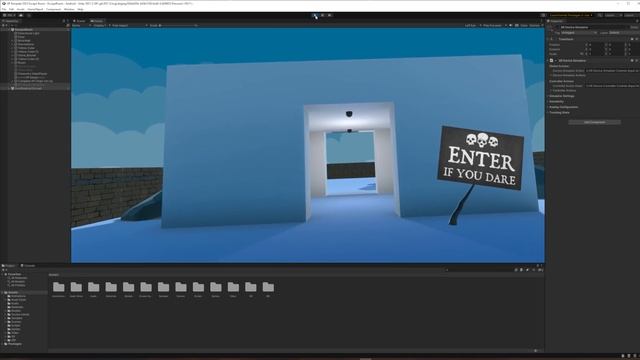
Task: Click the Add Component button
Action: coord(594,122)
